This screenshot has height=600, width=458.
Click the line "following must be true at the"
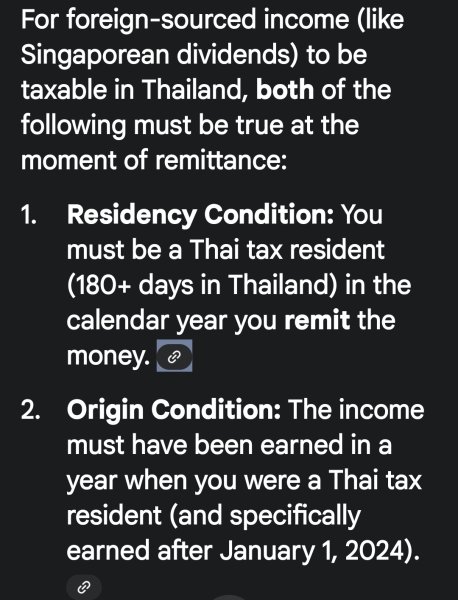click(x=190, y=125)
